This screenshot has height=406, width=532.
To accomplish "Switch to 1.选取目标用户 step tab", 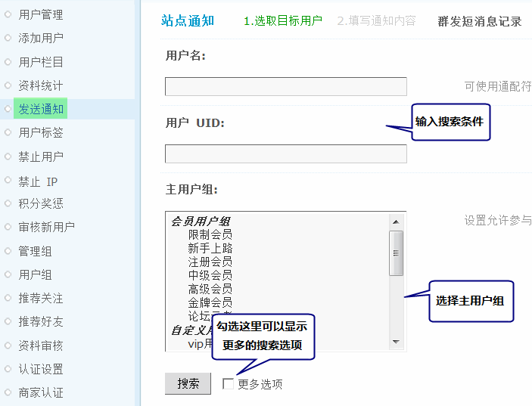I will (x=283, y=20).
